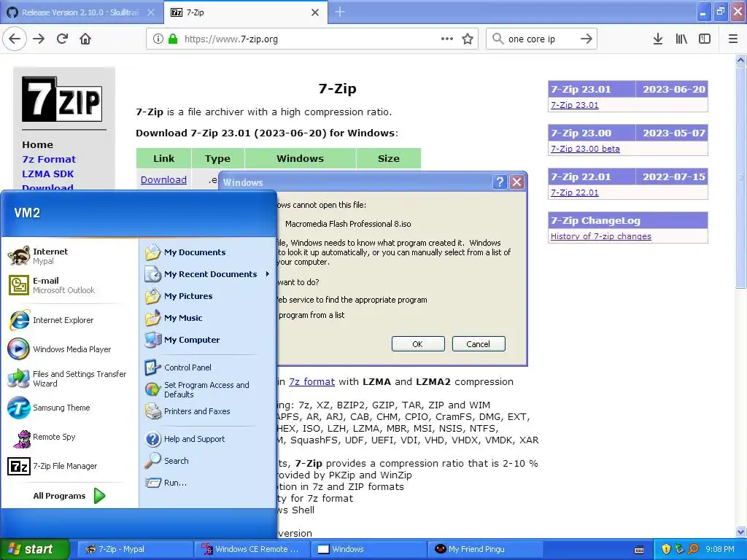The image size is (747, 560).
Task: Open Control Panel from Start menu
Action: pos(178,367)
